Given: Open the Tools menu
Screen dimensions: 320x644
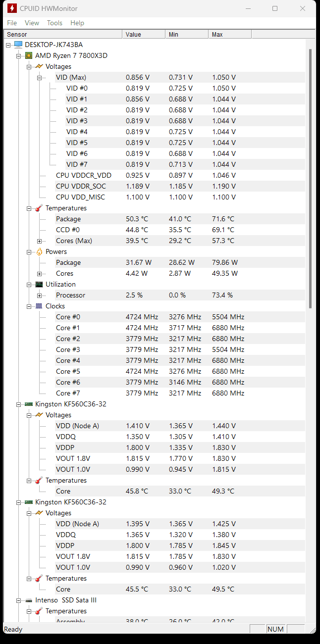Looking at the screenshot, I should pos(54,23).
